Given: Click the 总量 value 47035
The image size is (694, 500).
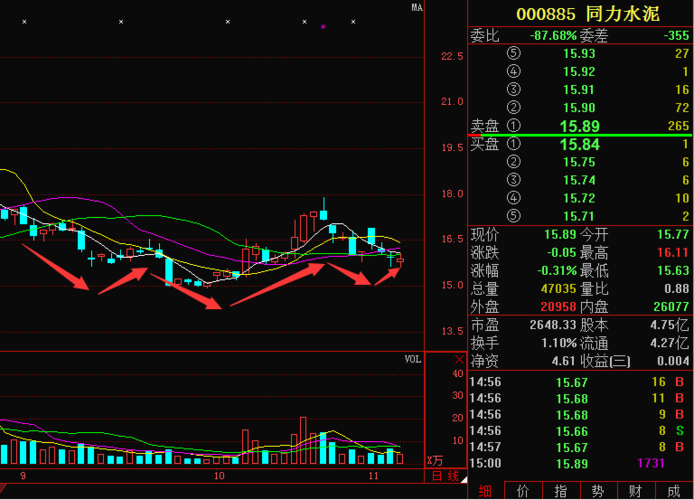Looking at the screenshot, I should 559,288.
